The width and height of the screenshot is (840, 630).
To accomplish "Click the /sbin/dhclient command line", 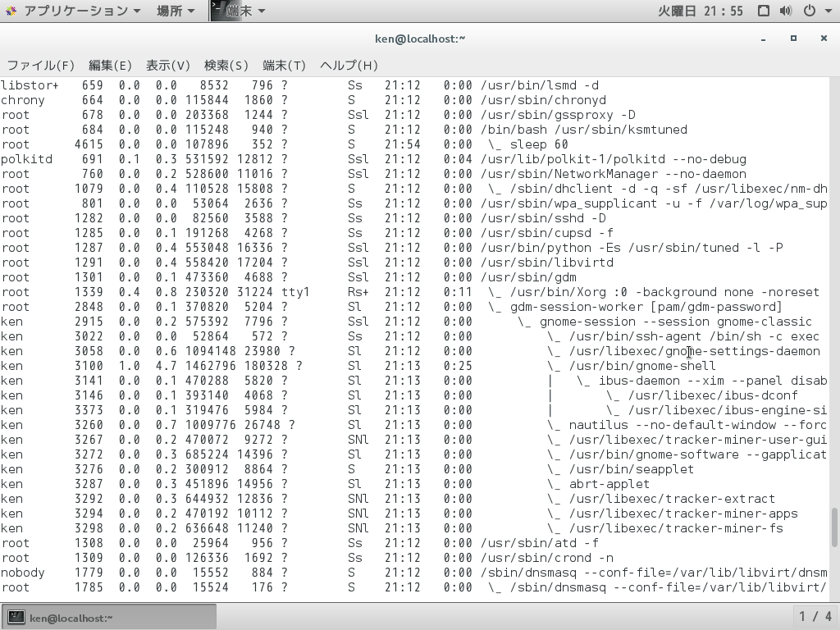I will (x=669, y=189).
